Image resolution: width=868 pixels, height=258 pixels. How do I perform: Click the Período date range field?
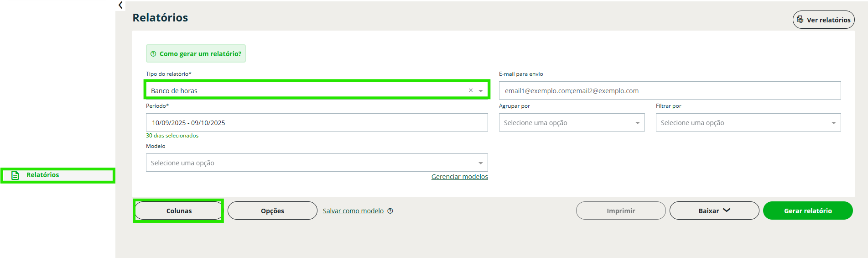point(317,123)
